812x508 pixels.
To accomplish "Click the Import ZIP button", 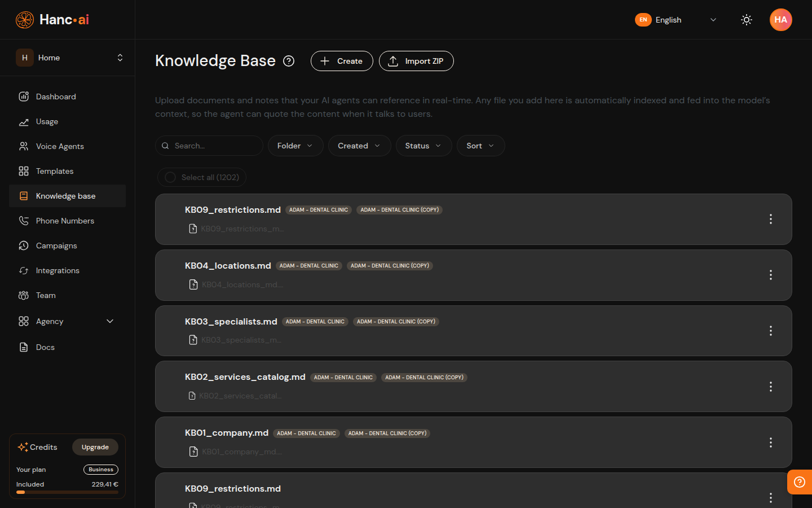I will pyautogui.click(x=416, y=61).
